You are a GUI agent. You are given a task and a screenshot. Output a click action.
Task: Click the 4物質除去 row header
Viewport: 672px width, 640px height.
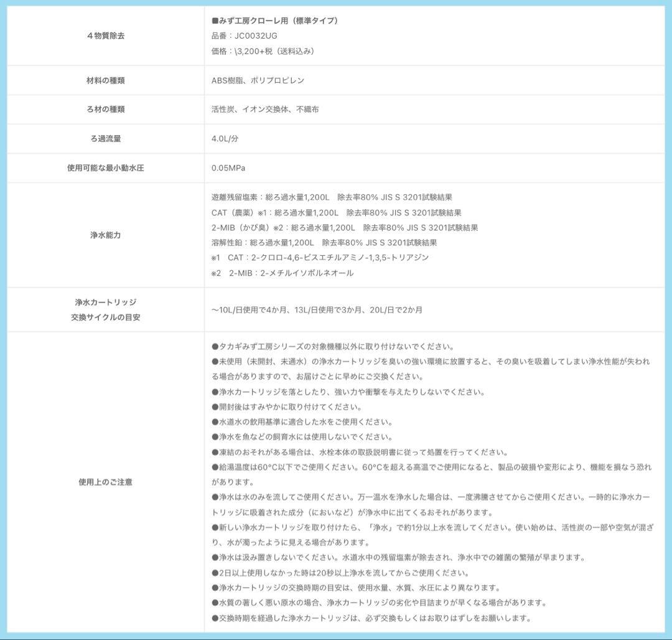(x=105, y=36)
